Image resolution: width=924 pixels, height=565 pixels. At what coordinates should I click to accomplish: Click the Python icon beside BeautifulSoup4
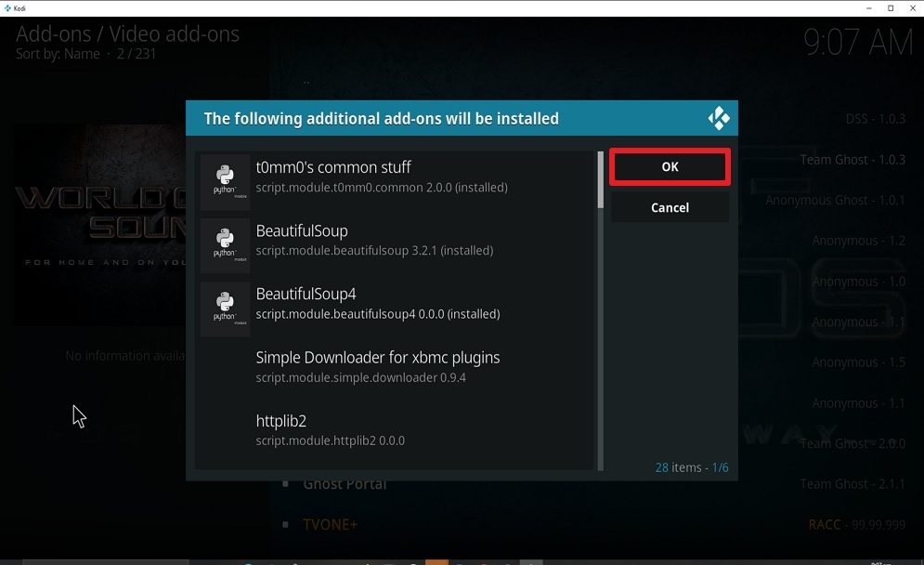(x=225, y=309)
